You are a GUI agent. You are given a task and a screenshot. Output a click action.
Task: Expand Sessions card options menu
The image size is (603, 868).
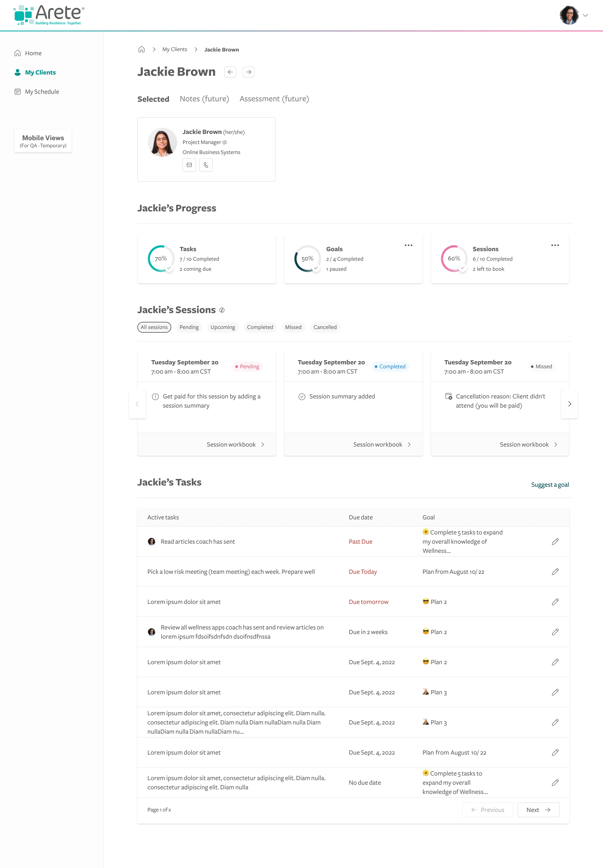point(555,245)
